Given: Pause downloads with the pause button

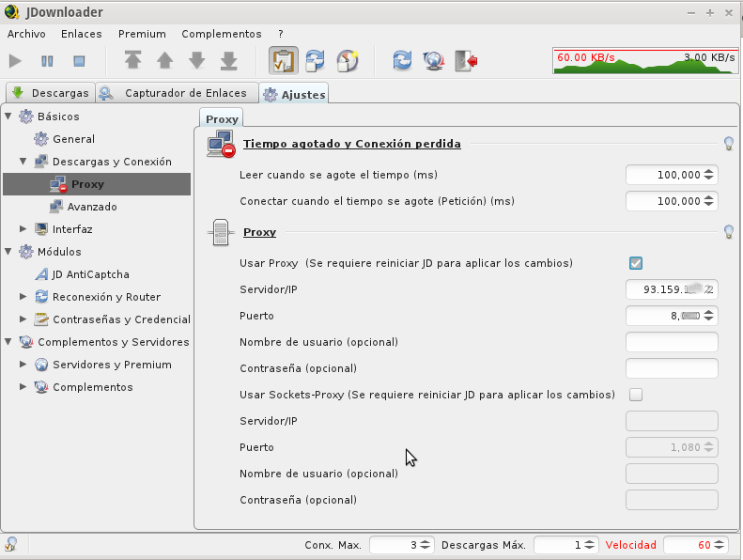Looking at the screenshot, I should tap(47, 61).
